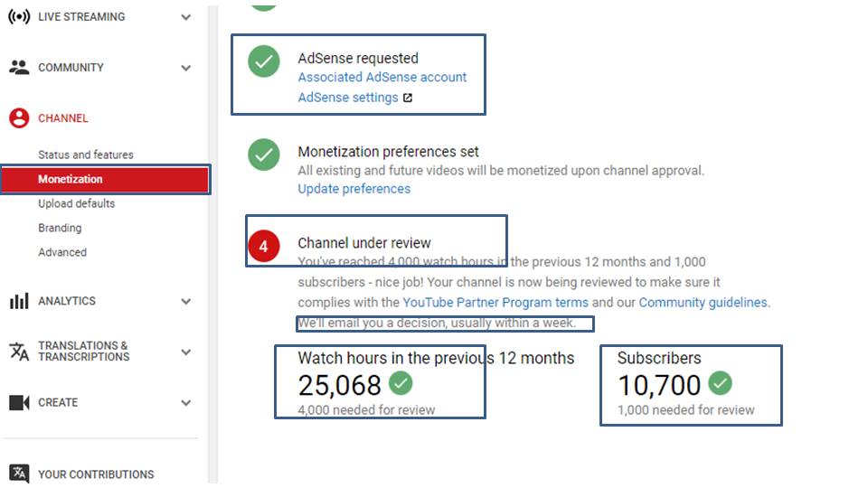The width and height of the screenshot is (868, 488).
Task: Select Upload defaults in sidebar
Action: click(76, 203)
